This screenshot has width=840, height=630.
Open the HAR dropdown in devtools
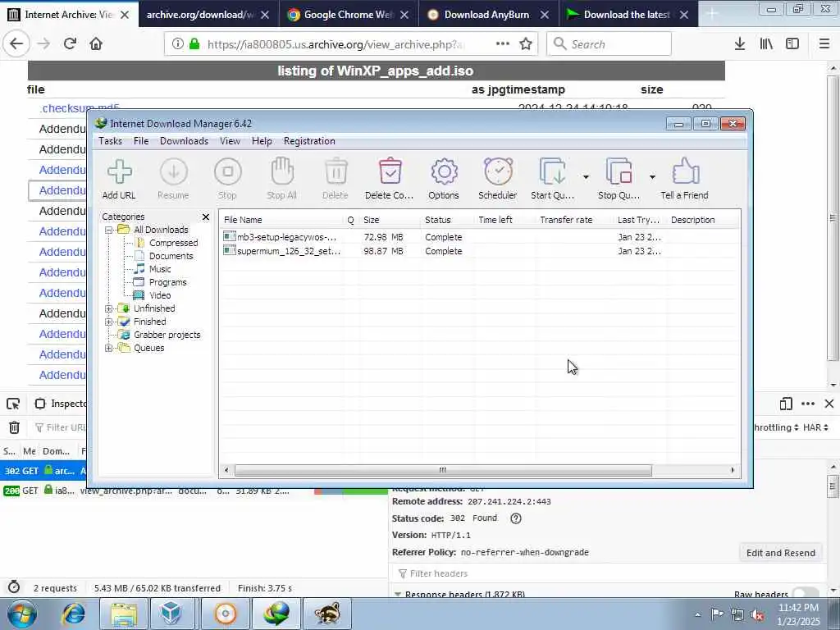point(815,427)
